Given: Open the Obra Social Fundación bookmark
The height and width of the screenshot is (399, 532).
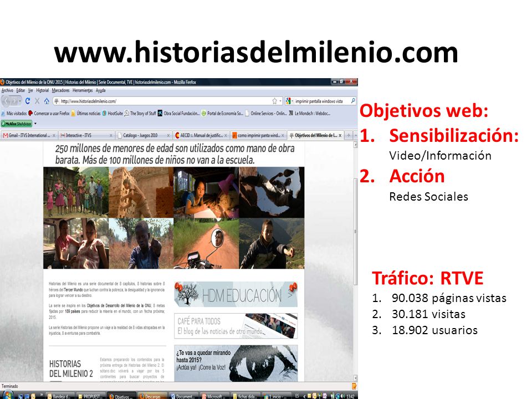Looking at the screenshot, I should tap(179, 113).
